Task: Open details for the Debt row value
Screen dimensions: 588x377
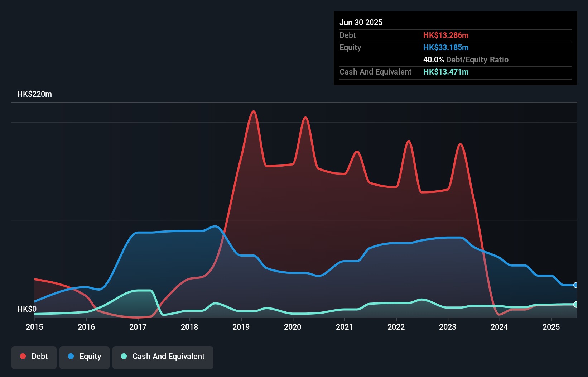Action: (x=446, y=35)
